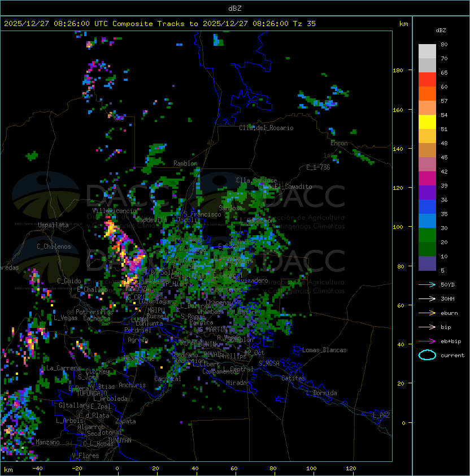Click the 'Agrelo' map label

point(138,340)
